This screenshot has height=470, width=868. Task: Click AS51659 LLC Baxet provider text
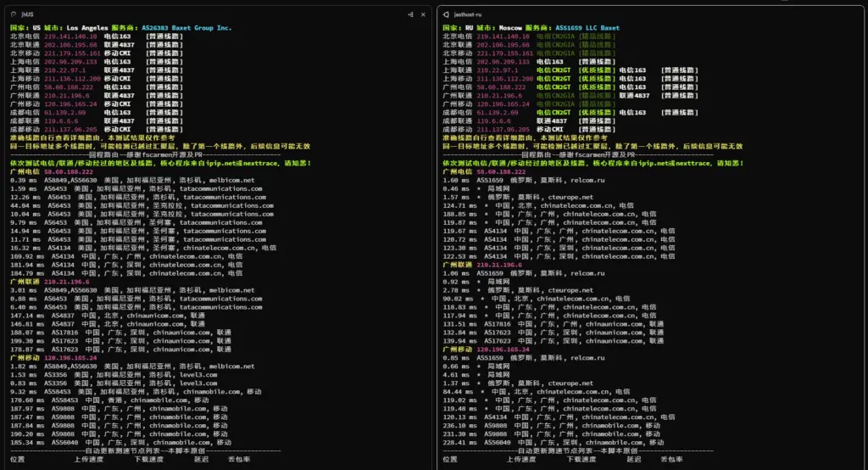tap(585, 28)
